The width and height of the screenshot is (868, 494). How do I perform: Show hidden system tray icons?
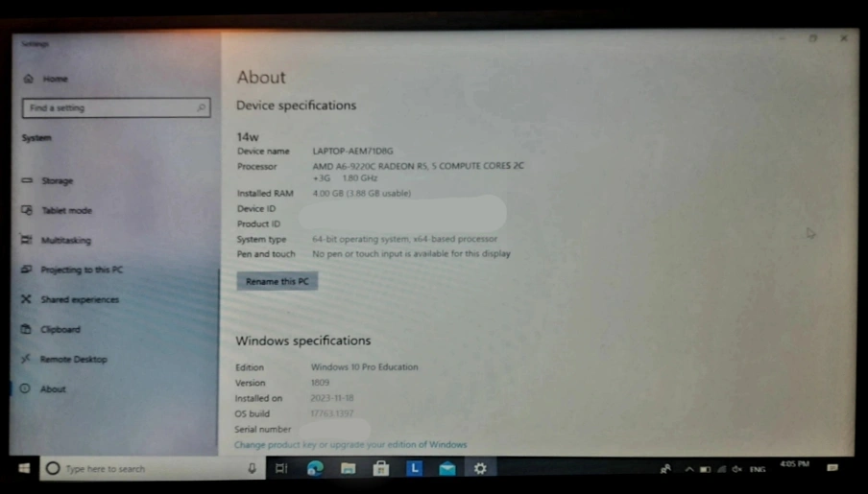(688, 469)
